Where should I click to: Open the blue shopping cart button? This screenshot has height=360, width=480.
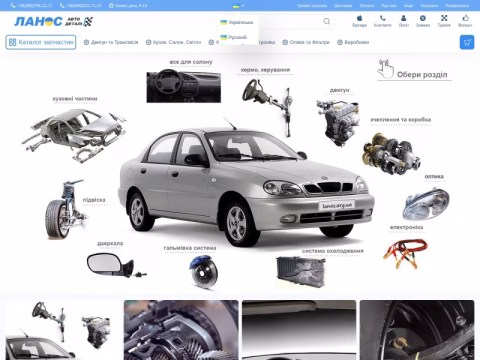point(467,42)
